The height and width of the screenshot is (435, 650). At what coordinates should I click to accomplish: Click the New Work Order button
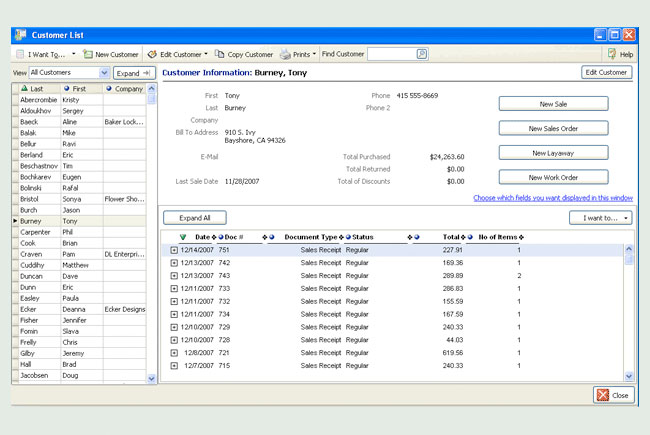tap(553, 177)
